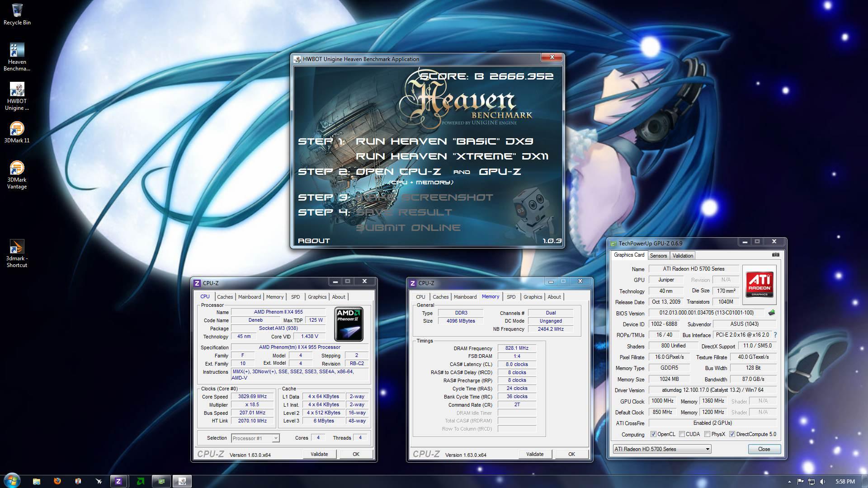Click OK in the CPU-Z memory window
Image resolution: width=868 pixels, height=488 pixels.
pos(571,454)
